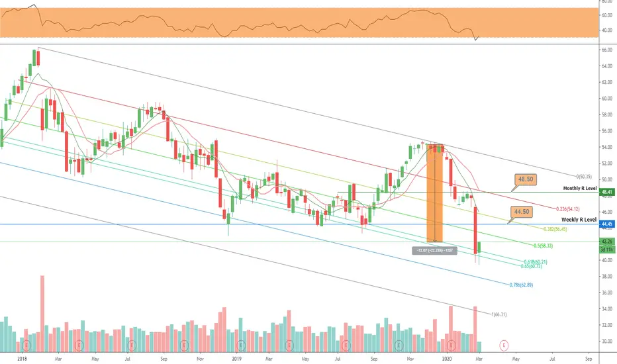This screenshot has width=617, height=364.
Task: Click the Weekly R Level text label
Action: 579,220
